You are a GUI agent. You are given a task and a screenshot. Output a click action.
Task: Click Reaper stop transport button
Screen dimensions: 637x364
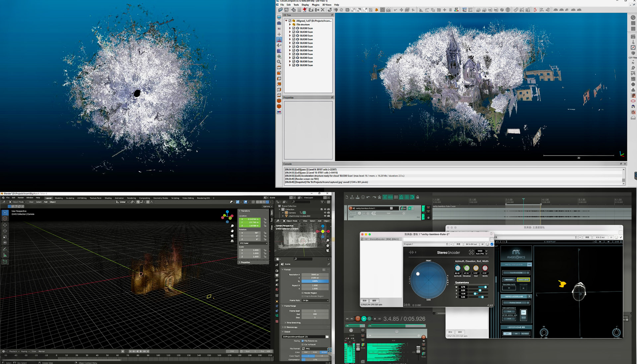[375, 319]
